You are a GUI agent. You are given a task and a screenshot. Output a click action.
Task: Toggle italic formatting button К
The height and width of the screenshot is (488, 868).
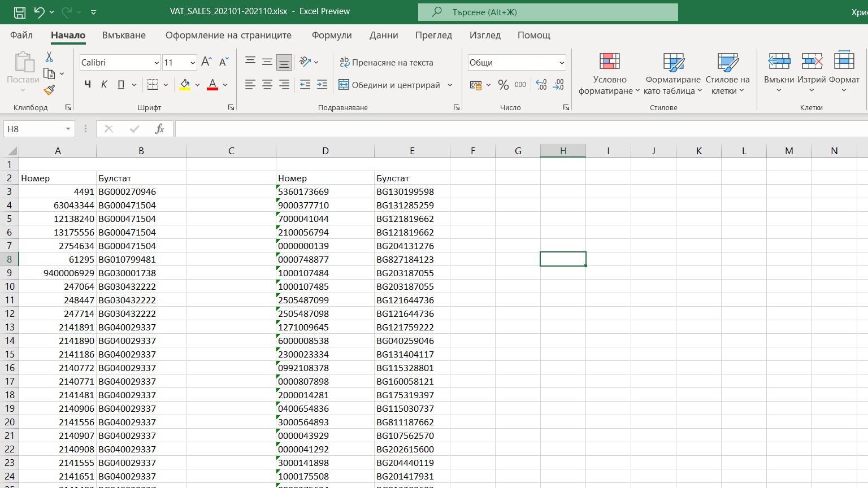104,85
